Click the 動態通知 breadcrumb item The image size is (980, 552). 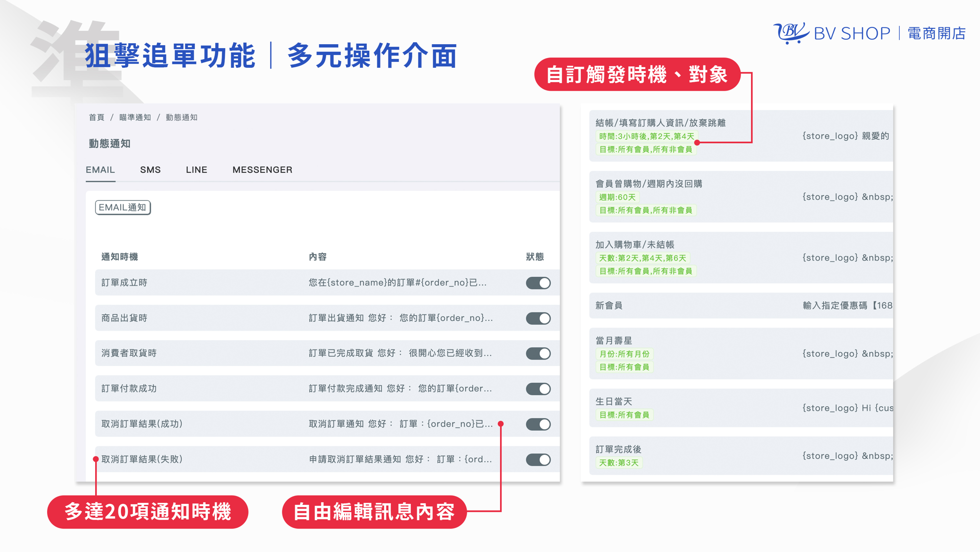pos(182,118)
